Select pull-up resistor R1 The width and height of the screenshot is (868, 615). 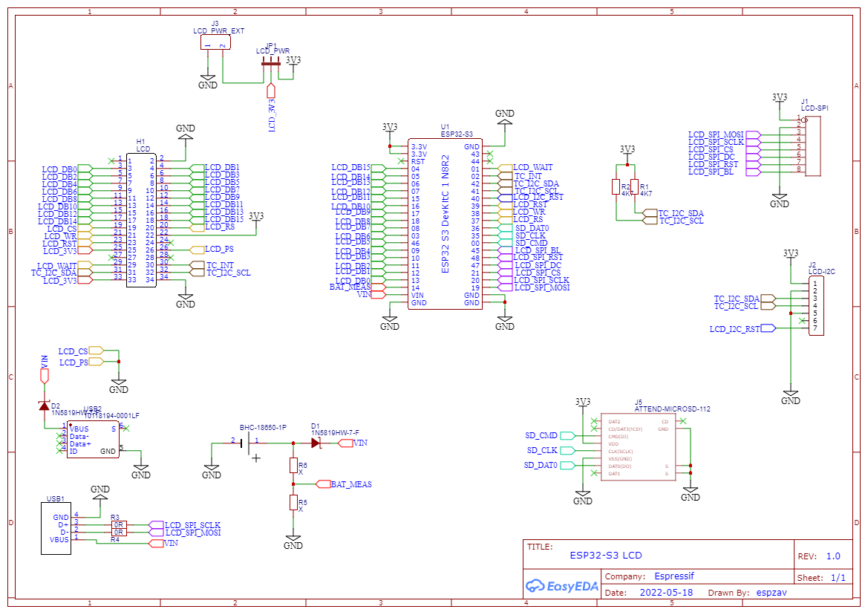coord(634,187)
